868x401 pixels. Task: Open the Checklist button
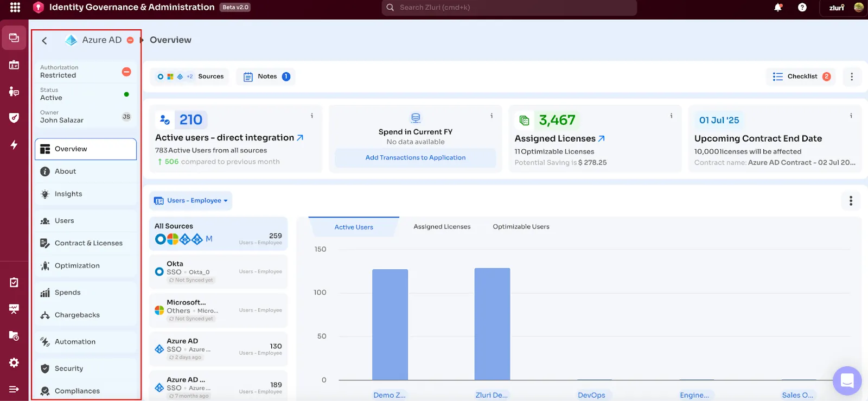(801, 77)
